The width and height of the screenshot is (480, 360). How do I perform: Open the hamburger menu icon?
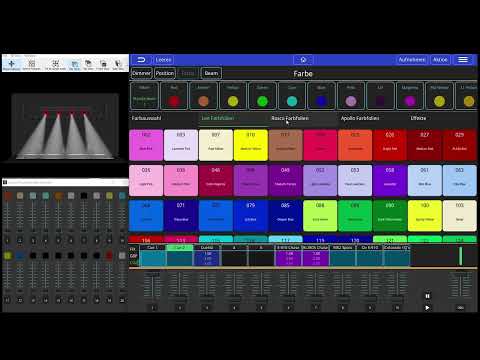coord(463,60)
